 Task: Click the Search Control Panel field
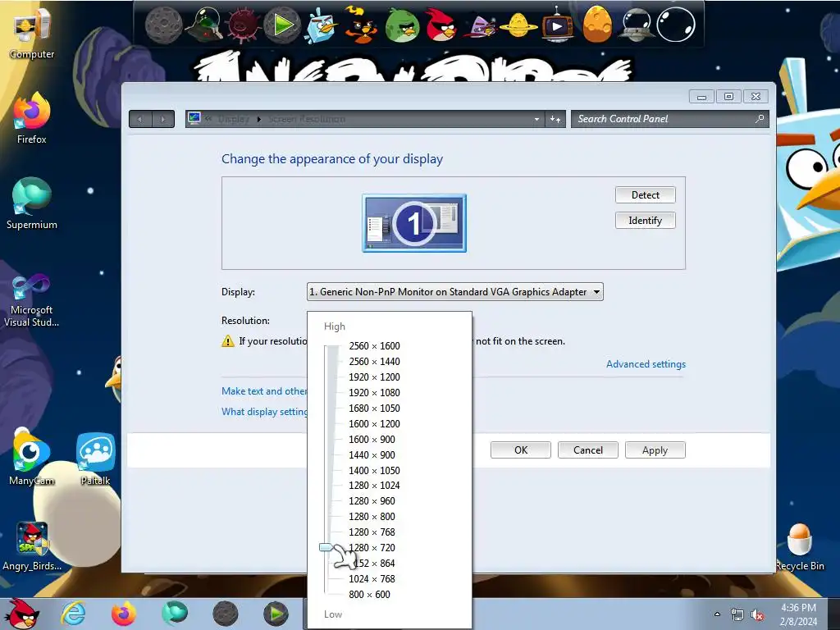coord(669,119)
